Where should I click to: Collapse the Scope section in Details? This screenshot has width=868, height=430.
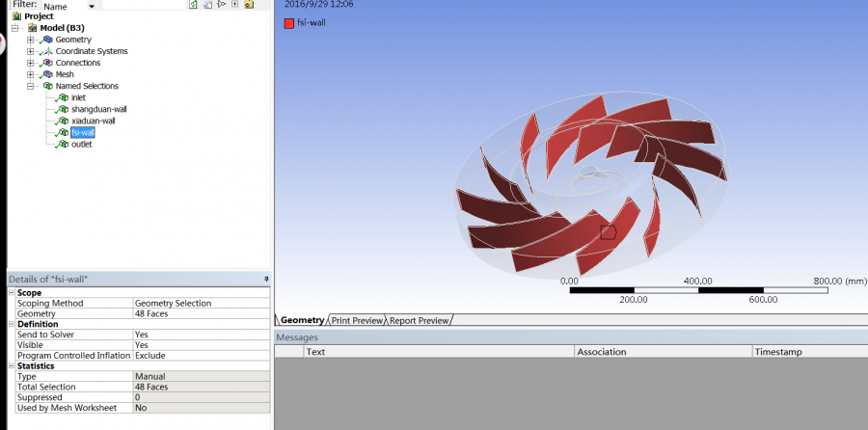coord(12,293)
